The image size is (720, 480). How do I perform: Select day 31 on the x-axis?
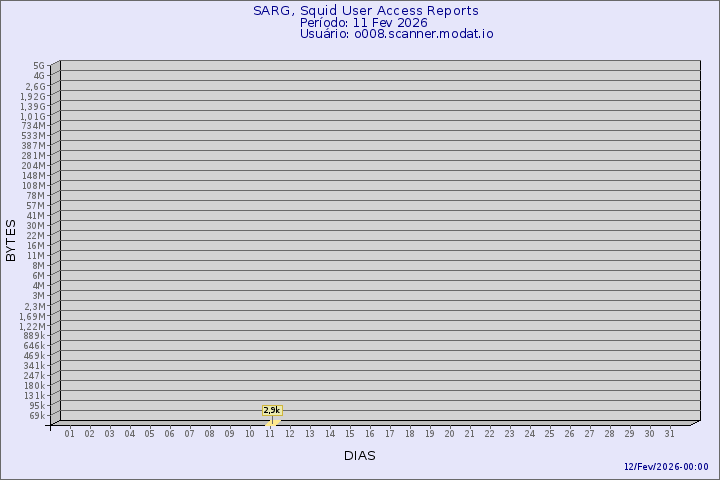(x=670, y=434)
